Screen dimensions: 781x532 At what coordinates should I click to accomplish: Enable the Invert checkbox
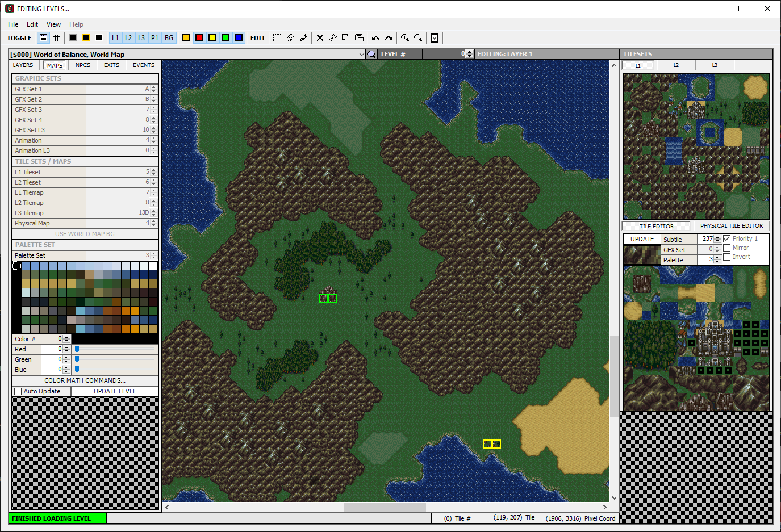727,257
